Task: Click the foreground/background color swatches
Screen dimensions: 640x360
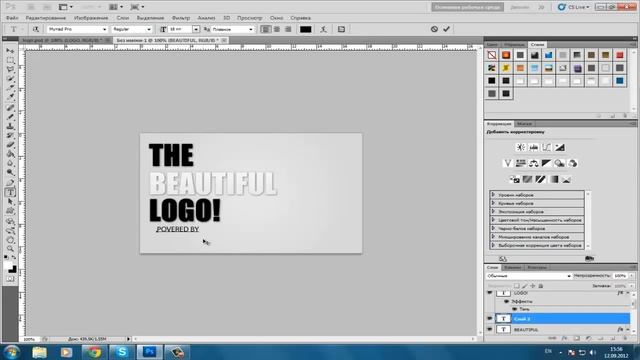Action: pyautogui.click(x=11, y=268)
